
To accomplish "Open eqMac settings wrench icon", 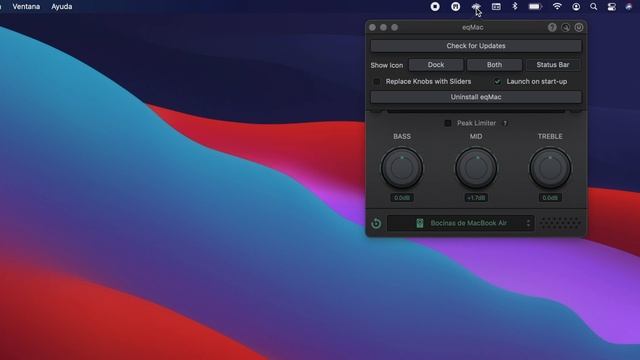I will point(566,27).
